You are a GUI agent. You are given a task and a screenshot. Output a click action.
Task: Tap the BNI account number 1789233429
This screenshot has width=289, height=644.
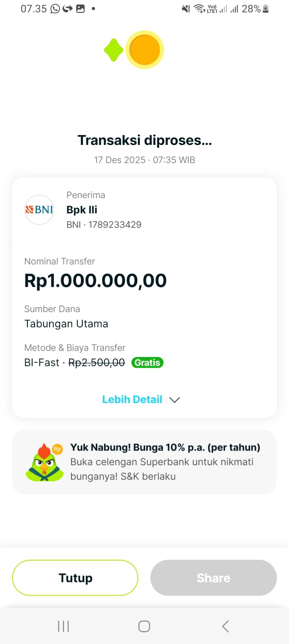click(x=115, y=225)
